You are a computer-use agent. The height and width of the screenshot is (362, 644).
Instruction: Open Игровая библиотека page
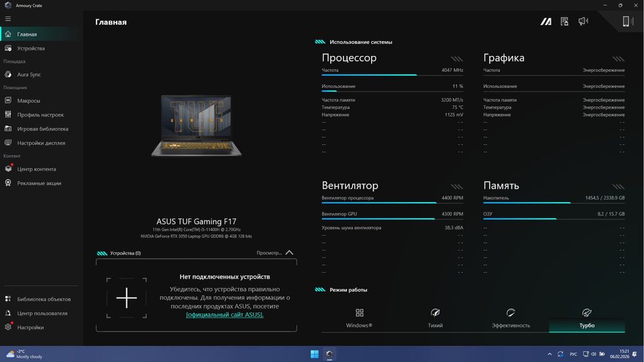click(41, 129)
